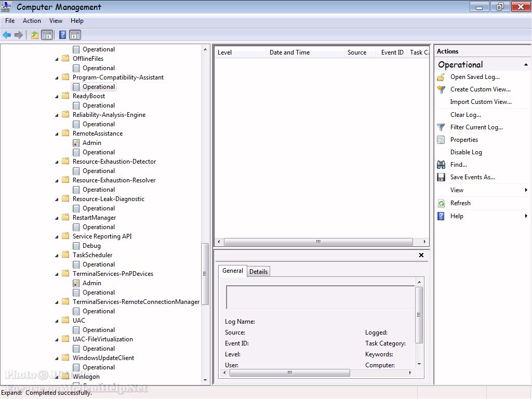Viewport: 532px width, 399px height.
Task: Click the green Refresh icon in Actions
Action: (441, 203)
